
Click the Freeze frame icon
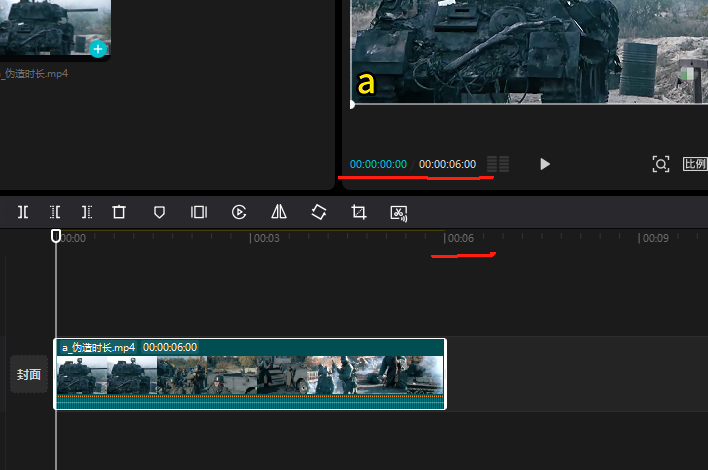point(199,212)
